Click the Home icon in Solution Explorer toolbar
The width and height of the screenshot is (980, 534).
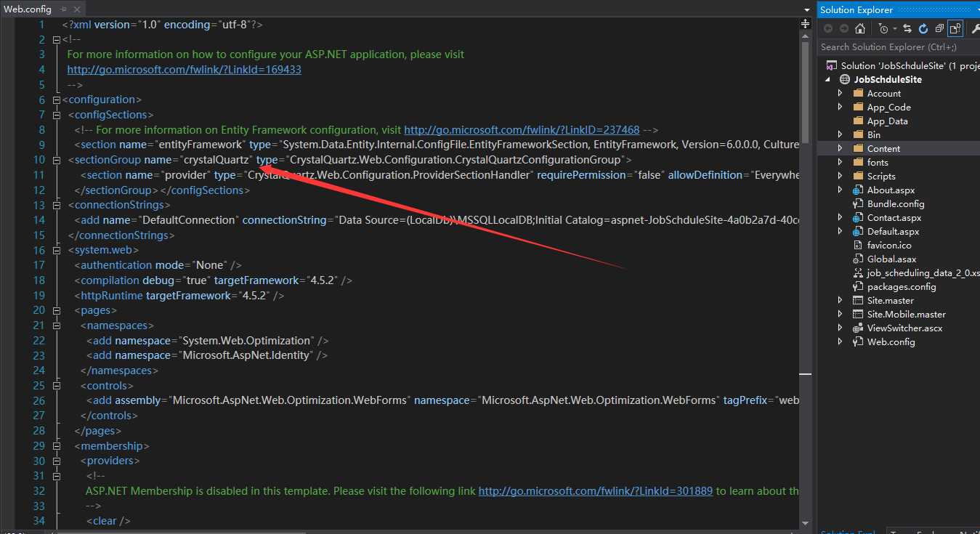pos(859,28)
